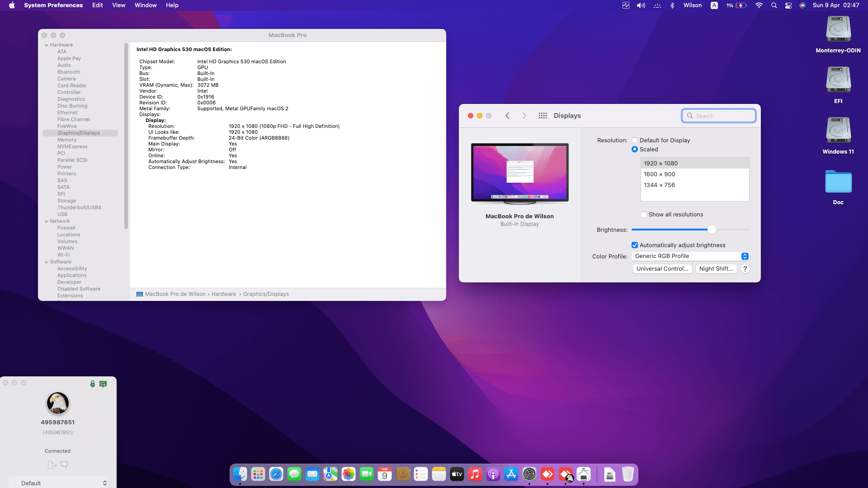
Task: Enable Show all resolutions
Action: pos(644,214)
